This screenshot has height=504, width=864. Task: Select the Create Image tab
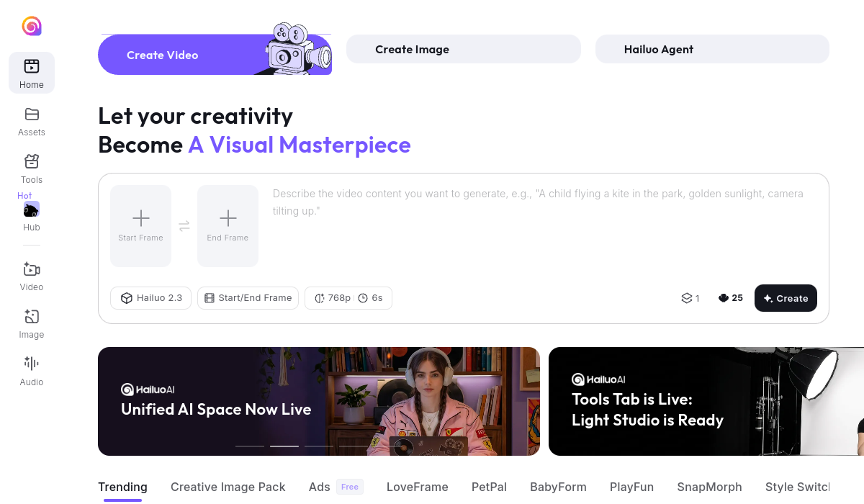(464, 49)
